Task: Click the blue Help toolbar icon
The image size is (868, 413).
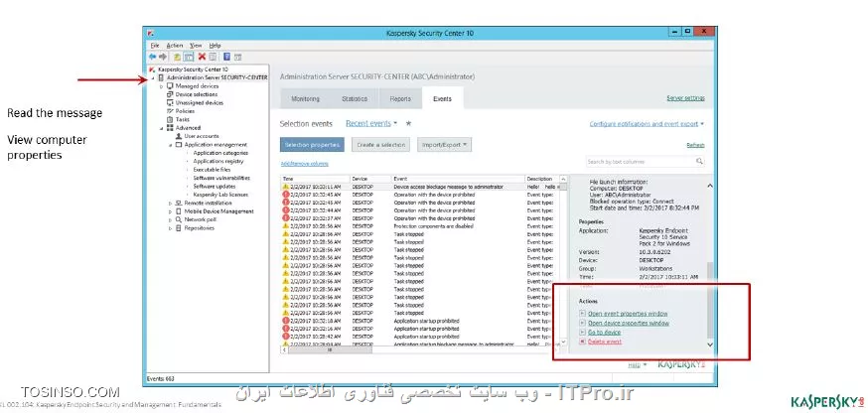Action: 227,57
